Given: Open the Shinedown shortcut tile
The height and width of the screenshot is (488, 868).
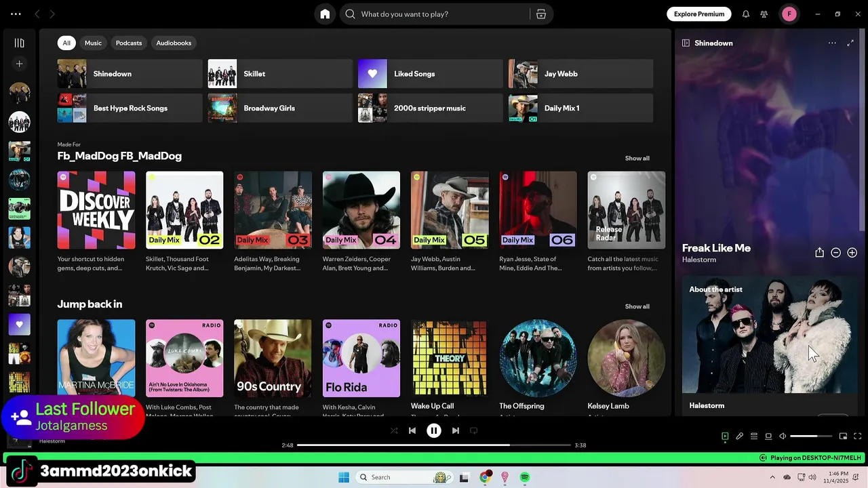Looking at the screenshot, I should click(x=130, y=74).
